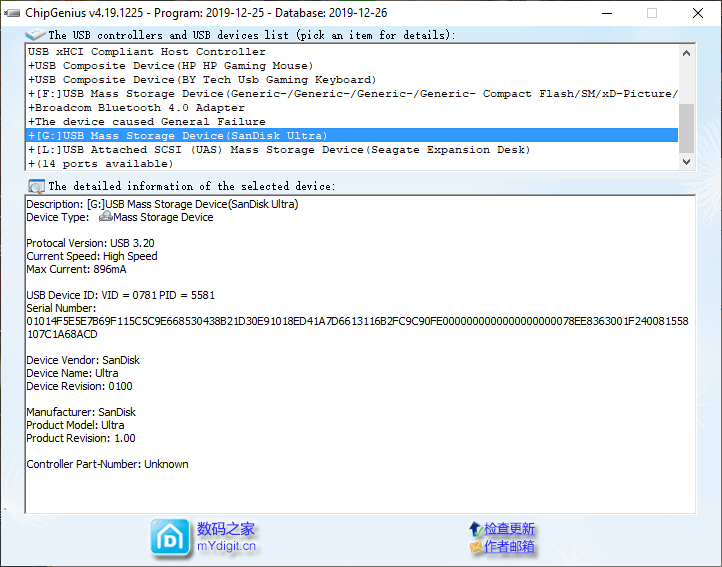Open the 数码之家 website link
722x567 pixels.
[x=226, y=529]
